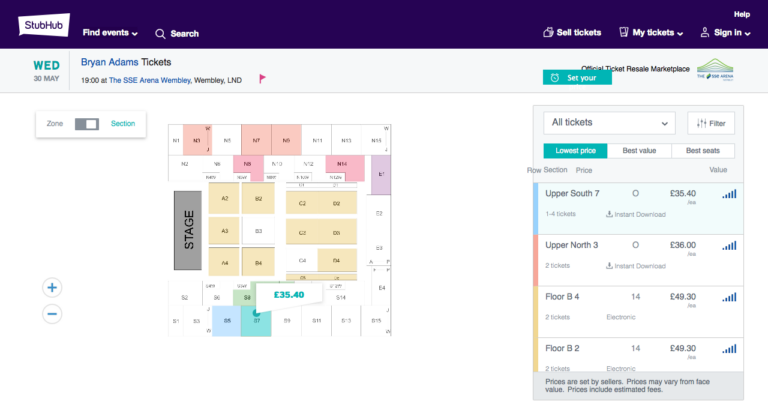The height and width of the screenshot is (419, 768).
Task: Select section N3 on the seat map
Action: (197, 140)
